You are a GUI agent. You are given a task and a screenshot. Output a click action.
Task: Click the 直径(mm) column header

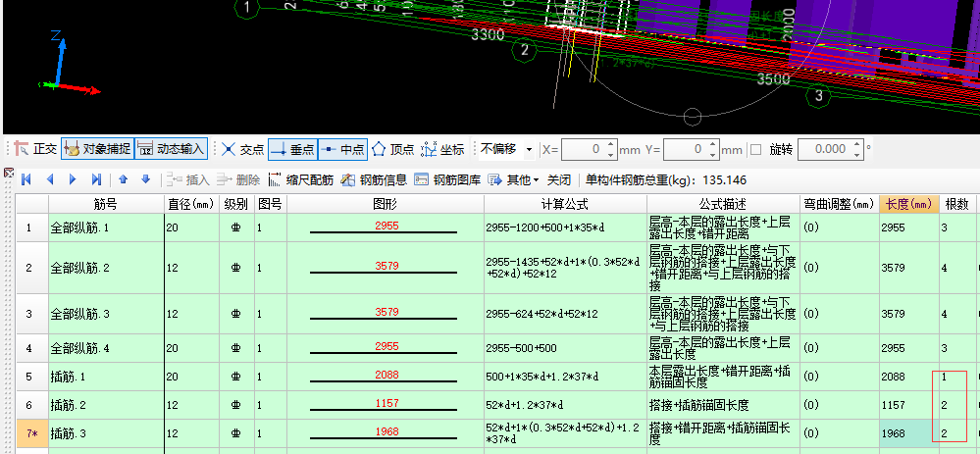point(190,204)
